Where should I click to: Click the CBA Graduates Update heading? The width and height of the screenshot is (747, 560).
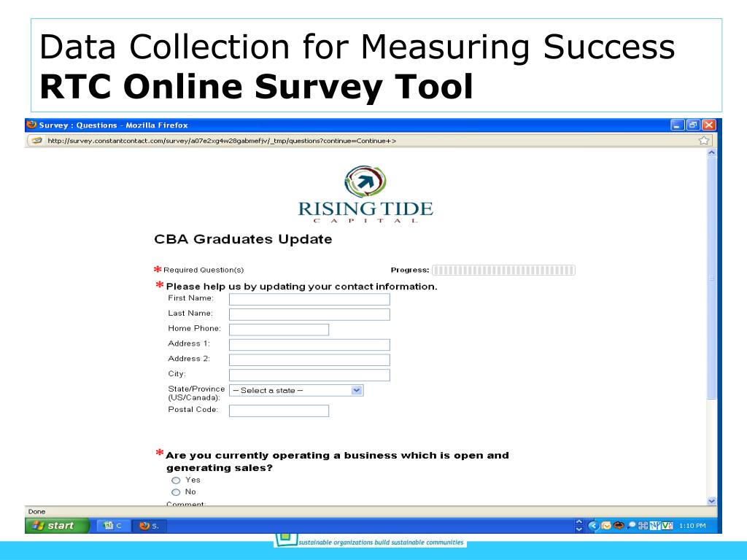click(243, 239)
